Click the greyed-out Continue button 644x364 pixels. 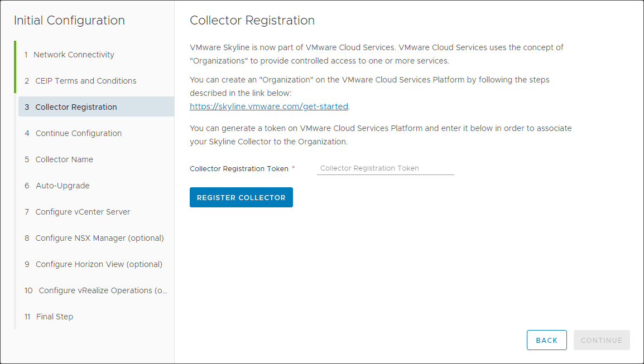pyautogui.click(x=601, y=340)
